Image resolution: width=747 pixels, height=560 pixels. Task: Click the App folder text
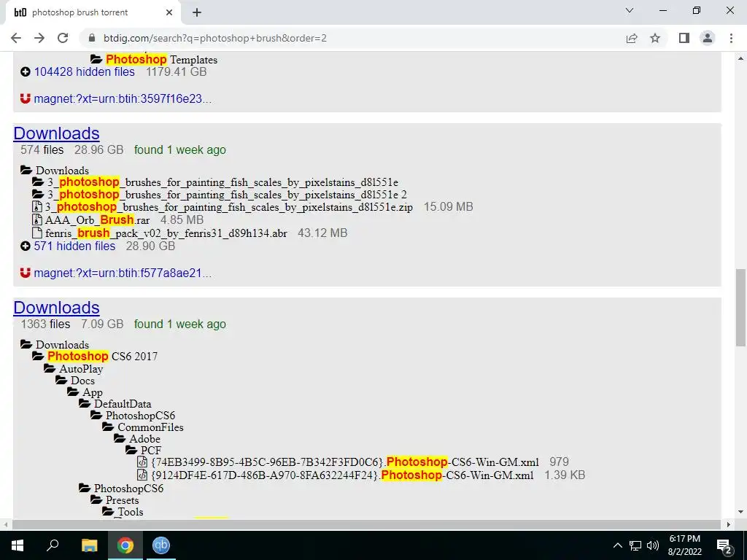(93, 392)
